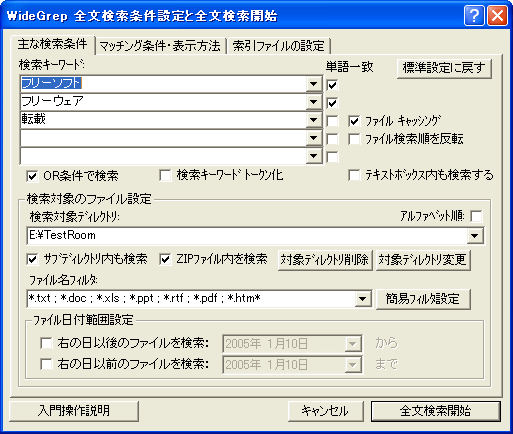This screenshot has height=434, width=513.
Task: Click the fifth empty keyword field
Action: pos(163,156)
